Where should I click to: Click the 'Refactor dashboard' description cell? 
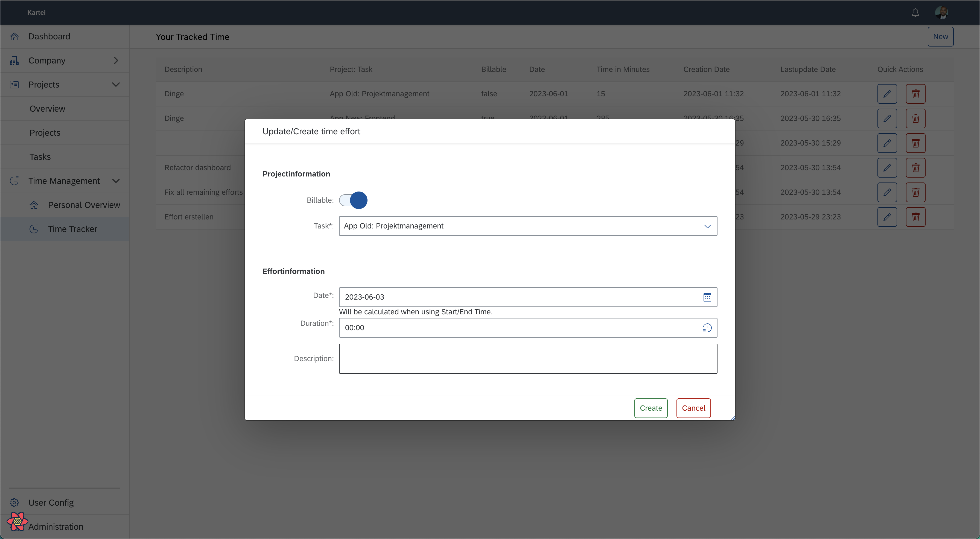[197, 167]
